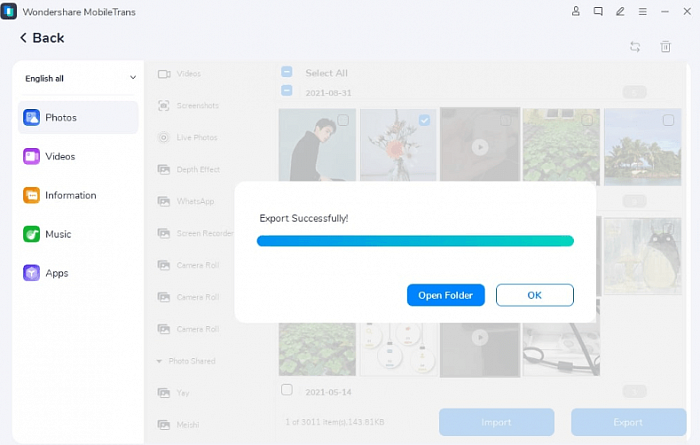
Task: Open the Videos album
Action: tap(188, 74)
